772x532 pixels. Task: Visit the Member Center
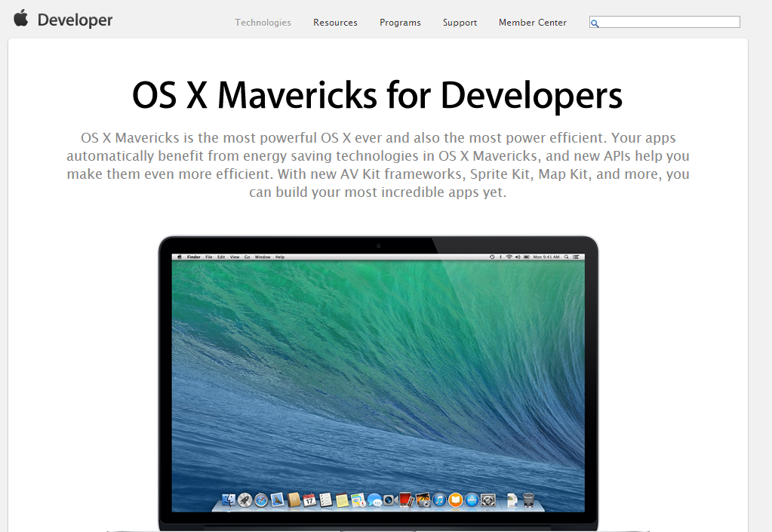pos(533,22)
